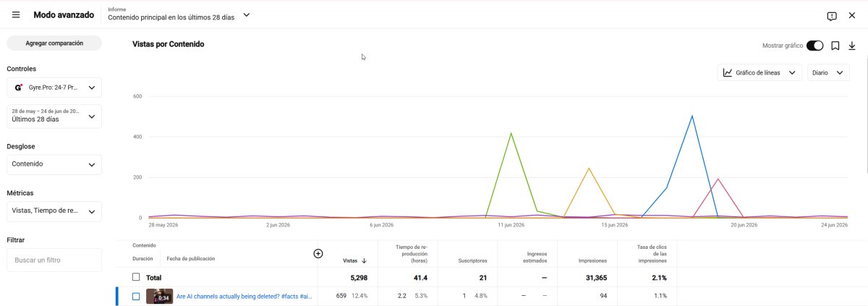Save report with the bookmark icon
Viewport: 868px width, 306px height.
[x=835, y=46]
